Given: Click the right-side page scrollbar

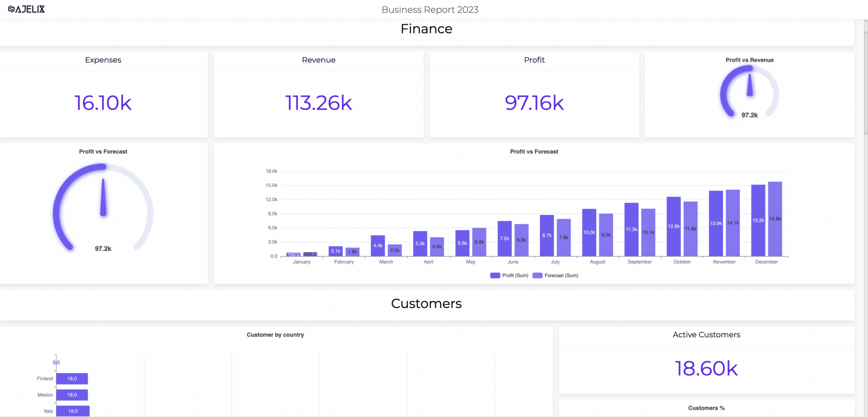Looking at the screenshot, I should [864, 81].
